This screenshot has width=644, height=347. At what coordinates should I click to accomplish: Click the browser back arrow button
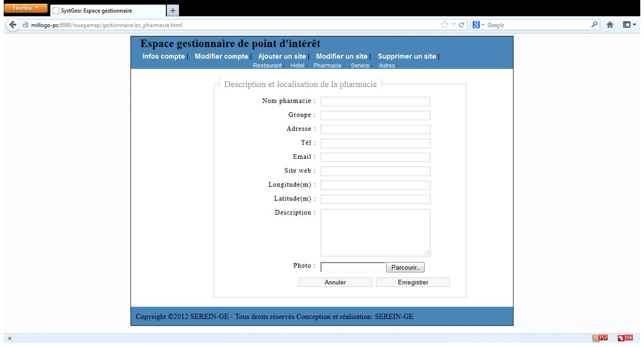pos(13,25)
